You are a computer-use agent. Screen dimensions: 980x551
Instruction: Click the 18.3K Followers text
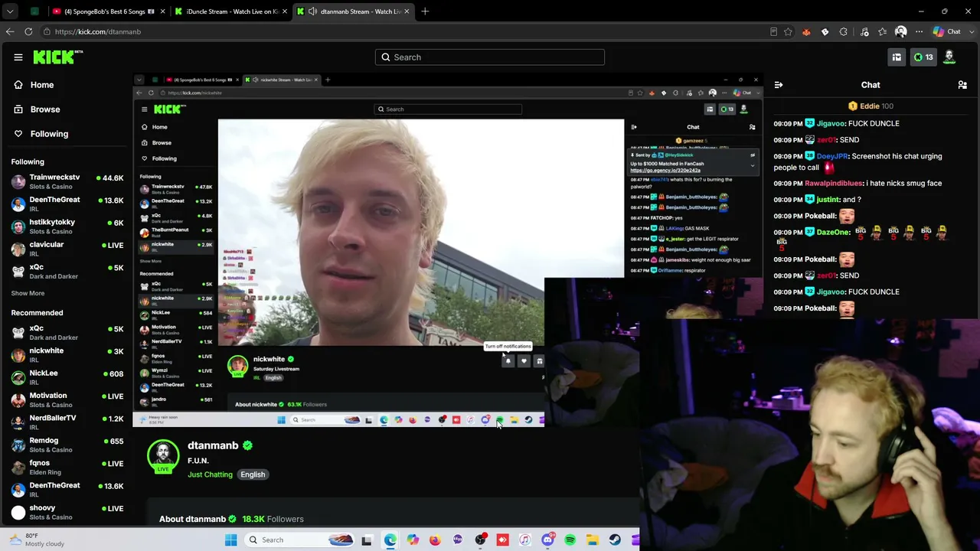[273, 519]
